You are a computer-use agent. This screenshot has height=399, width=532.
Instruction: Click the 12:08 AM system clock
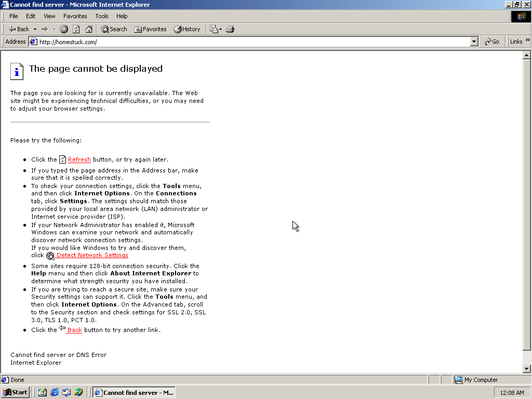pos(512,393)
